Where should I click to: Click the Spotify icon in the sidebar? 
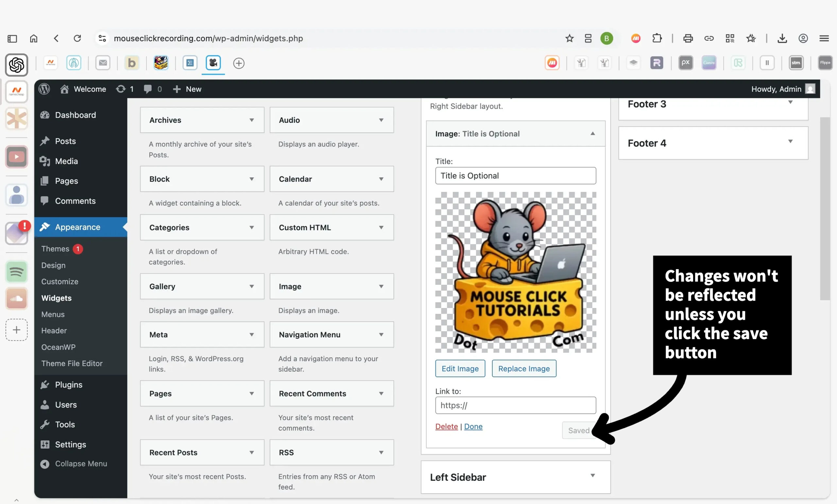click(x=16, y=271)
